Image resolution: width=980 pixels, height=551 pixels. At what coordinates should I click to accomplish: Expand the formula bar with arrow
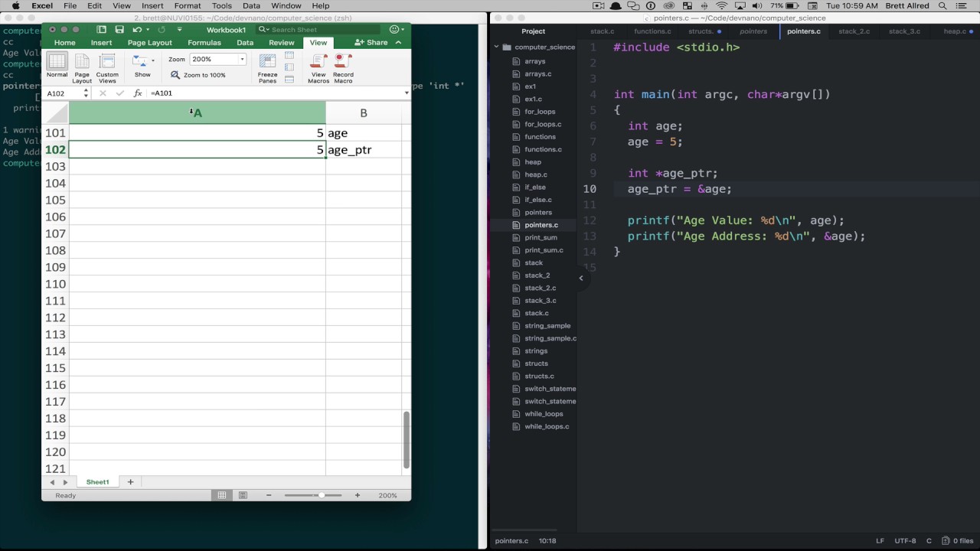pyautogui.click(x=406, y=93)
